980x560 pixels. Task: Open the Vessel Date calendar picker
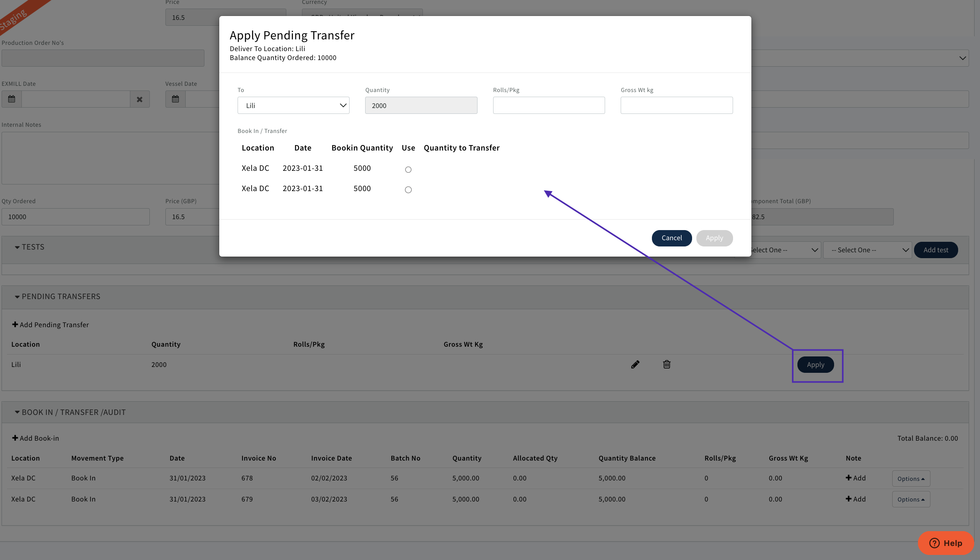[x=175, y=99]
